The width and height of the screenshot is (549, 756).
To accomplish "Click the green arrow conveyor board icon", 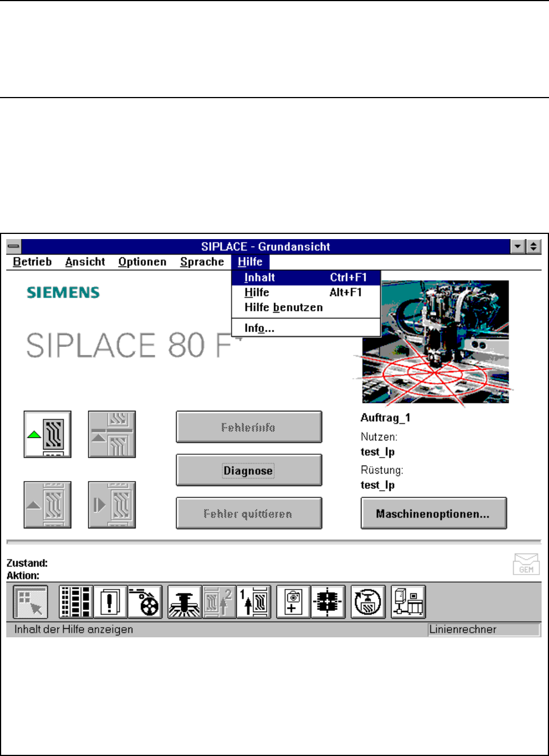I will 47,434.
